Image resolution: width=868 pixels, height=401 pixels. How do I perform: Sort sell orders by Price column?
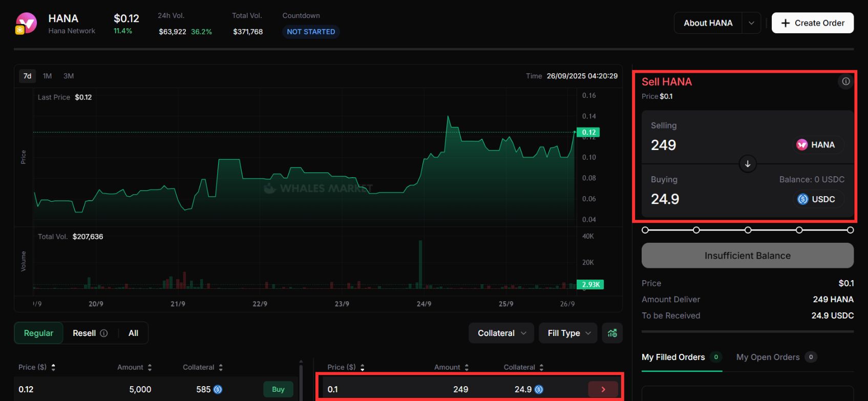point(363,367)
